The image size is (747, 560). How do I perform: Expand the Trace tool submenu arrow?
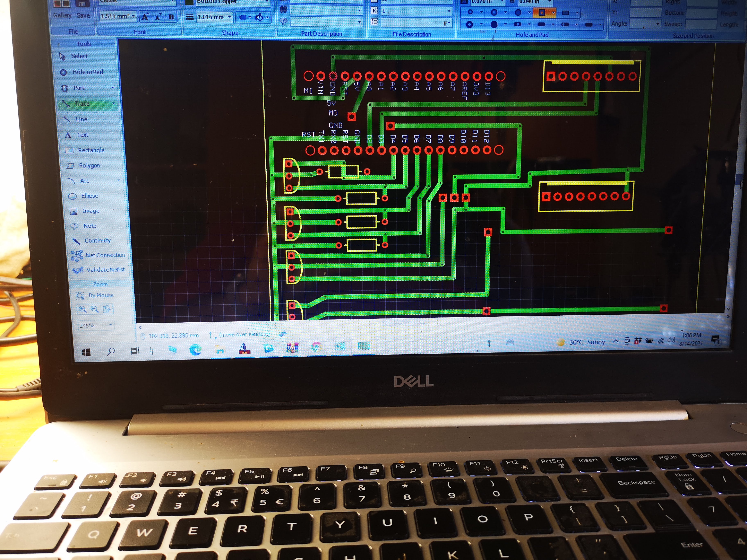point(114,103)
